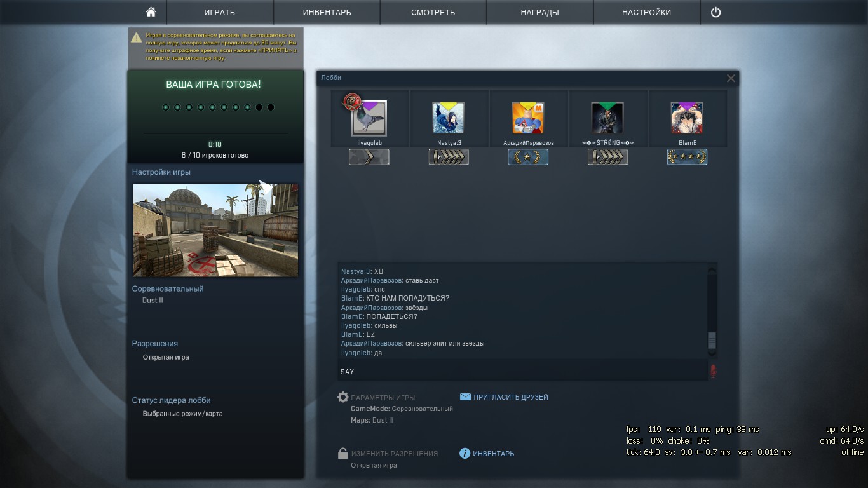Click the Dust II map thumbnail

215,230
